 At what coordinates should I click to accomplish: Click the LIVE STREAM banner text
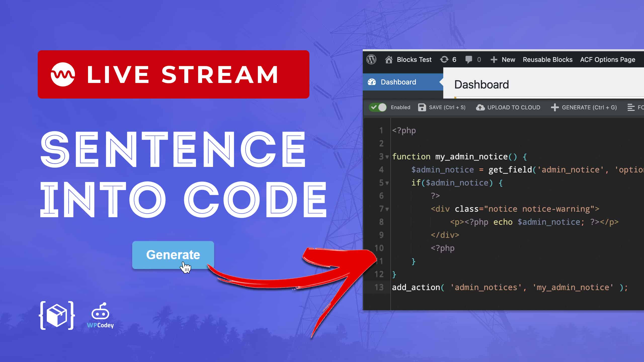point(183,74)
